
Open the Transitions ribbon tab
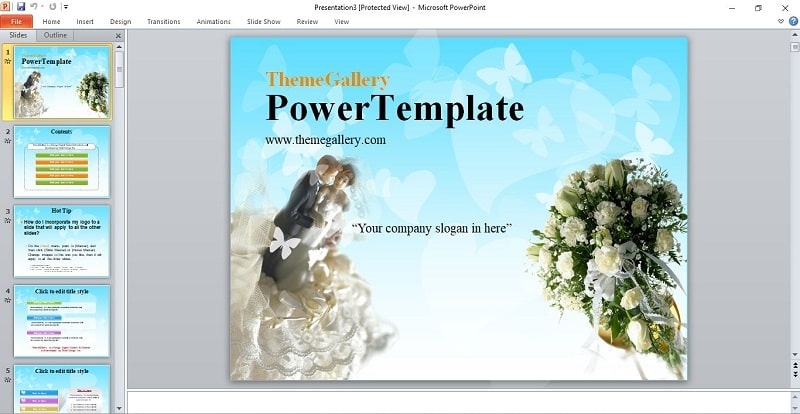(164, 21)
